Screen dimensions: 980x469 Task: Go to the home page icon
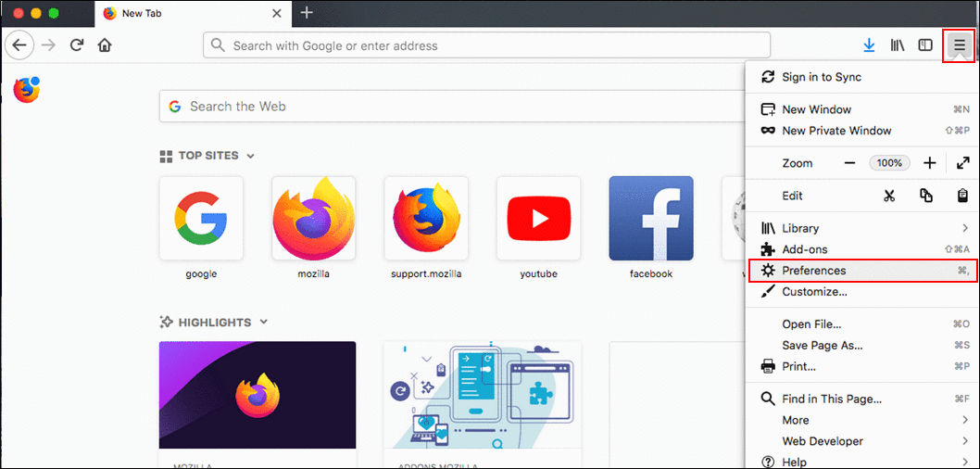[x=105, y=45]
